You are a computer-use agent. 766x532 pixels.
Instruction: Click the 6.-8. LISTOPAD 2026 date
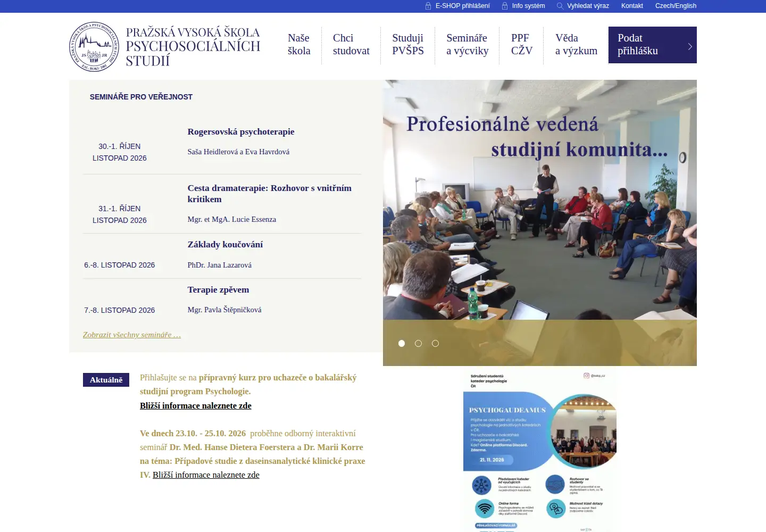120,265
